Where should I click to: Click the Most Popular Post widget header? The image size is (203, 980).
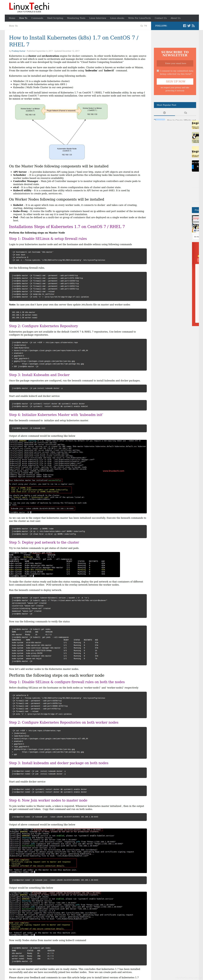[175, 105]
